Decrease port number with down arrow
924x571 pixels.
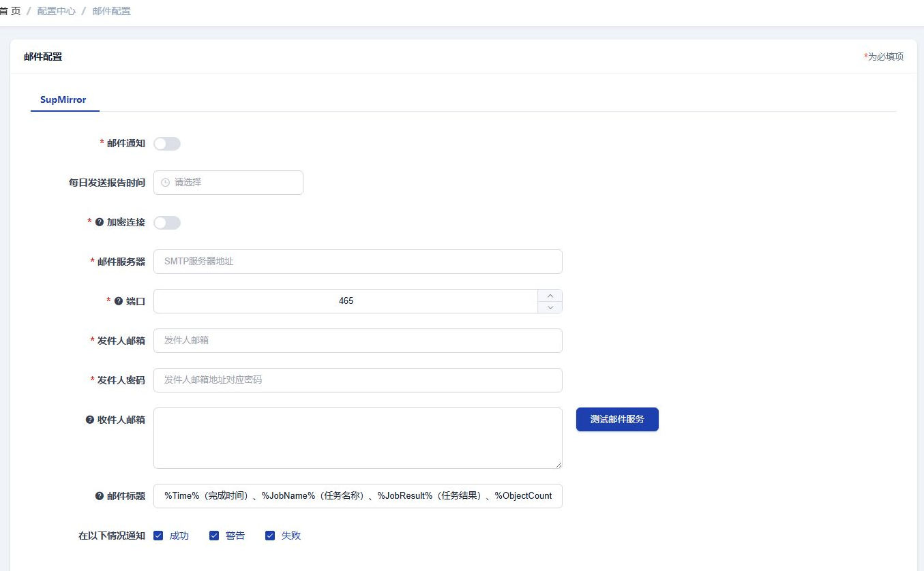[550, 307]
